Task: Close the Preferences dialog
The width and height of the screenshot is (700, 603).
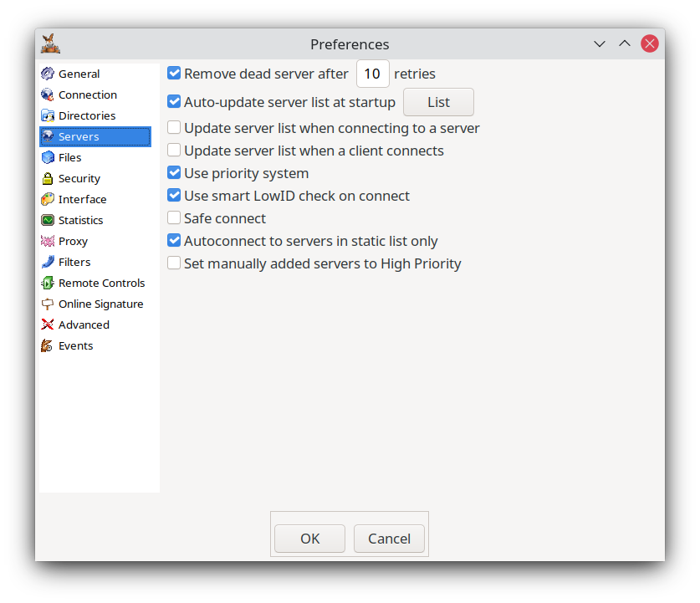Action: (650, 43)
